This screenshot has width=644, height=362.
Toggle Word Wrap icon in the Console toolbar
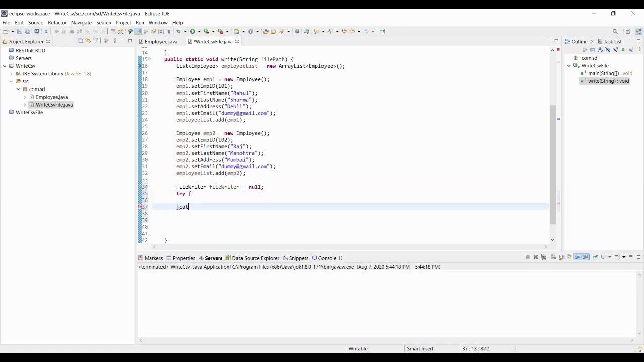pos(569,257)
